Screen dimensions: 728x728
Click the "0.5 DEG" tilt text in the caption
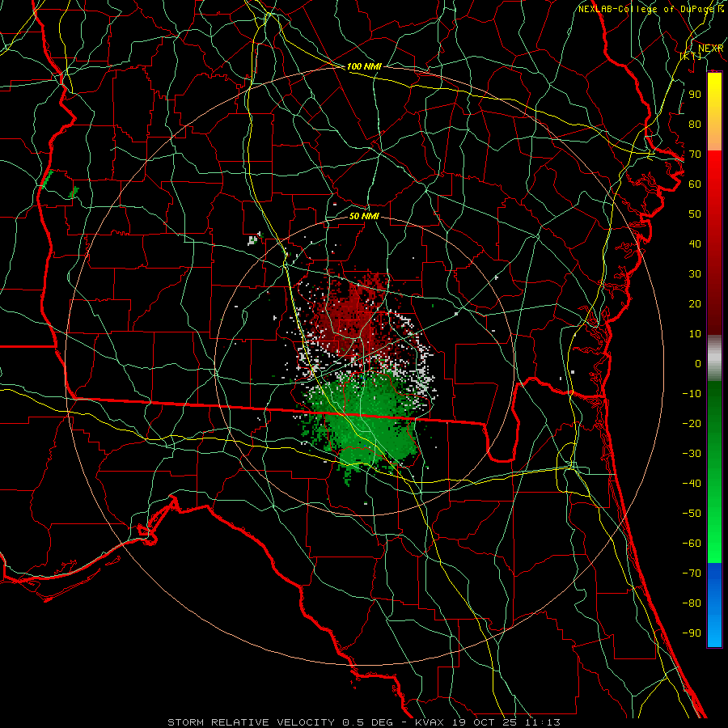click(x=367, y=722)
